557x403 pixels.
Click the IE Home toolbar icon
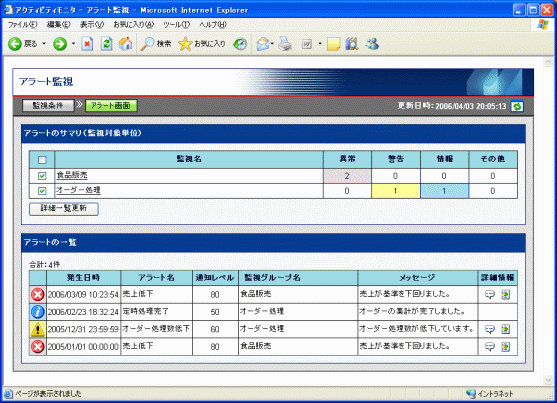[x=125, y=44]
